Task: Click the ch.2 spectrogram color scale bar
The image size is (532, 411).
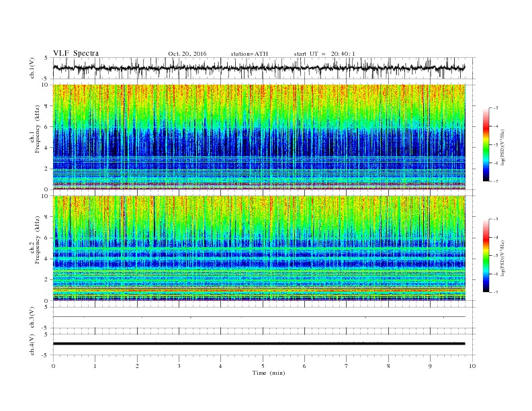Action: [x=486, y=256]
